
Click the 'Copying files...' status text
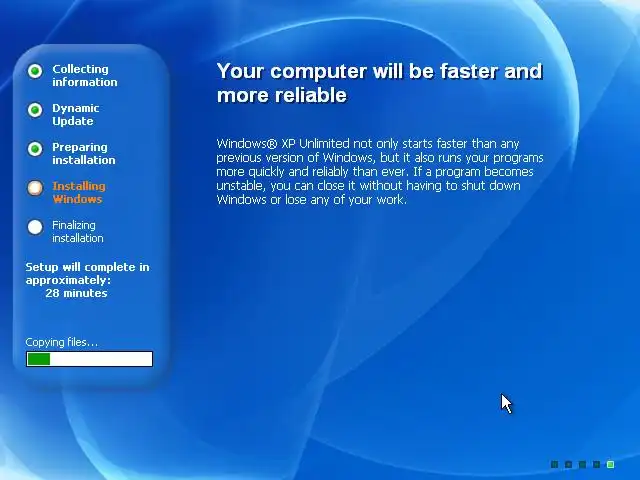click(62, 342)
